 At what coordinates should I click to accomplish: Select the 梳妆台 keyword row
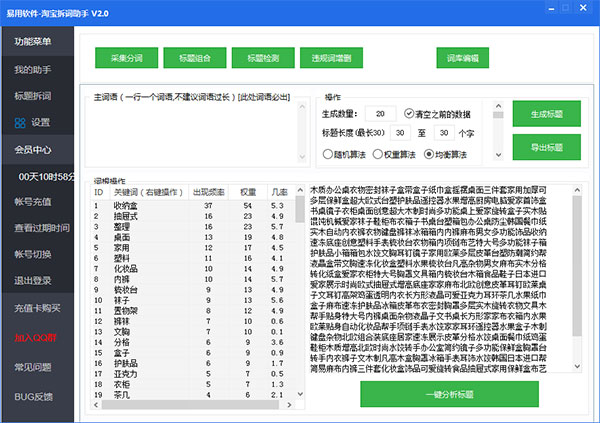(193, 290)
